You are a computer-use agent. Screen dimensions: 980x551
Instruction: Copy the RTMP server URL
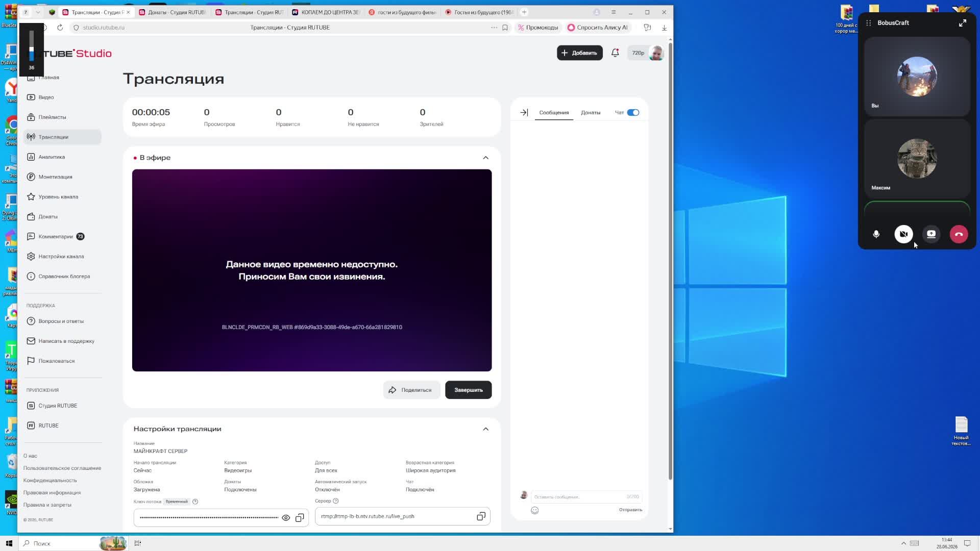tap(481, 517)
